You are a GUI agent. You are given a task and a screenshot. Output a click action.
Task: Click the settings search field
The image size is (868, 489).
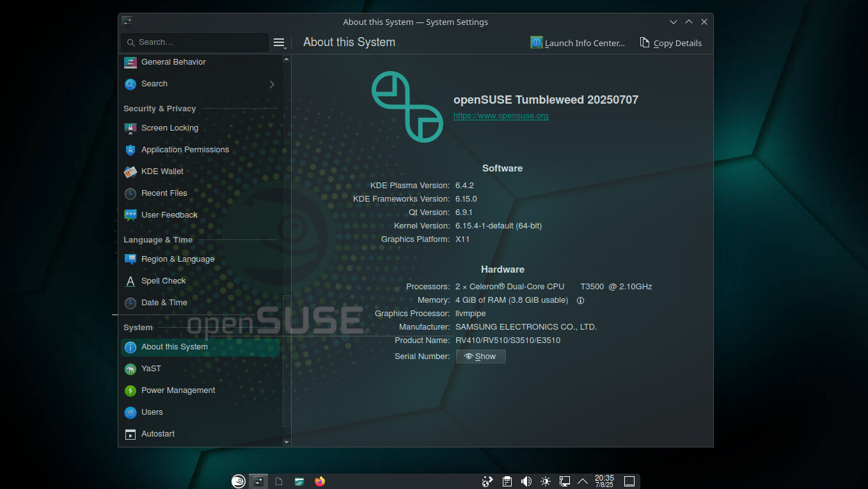pyautogui.click(x=194, y=42)
